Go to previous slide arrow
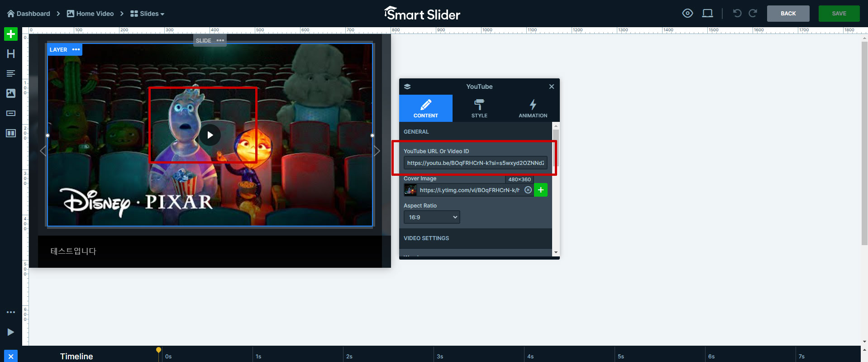This screenshot has height=362, width=868. (x=43, y=151)
